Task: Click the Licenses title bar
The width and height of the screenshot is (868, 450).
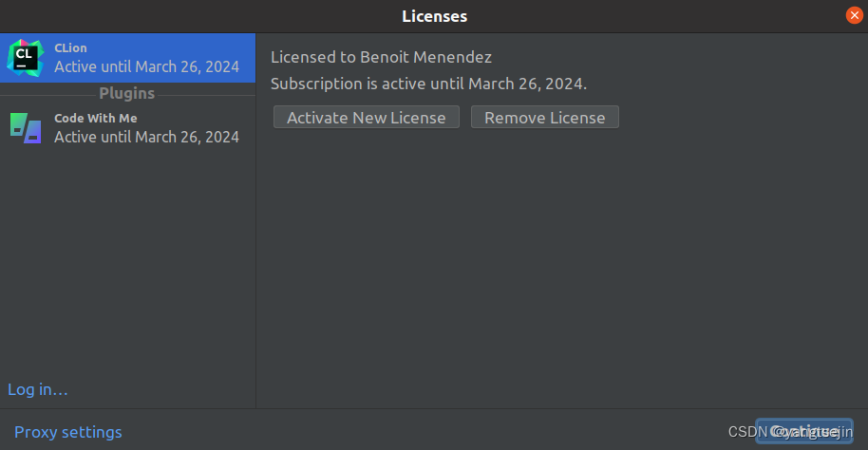Action: (x=434, y=16)
